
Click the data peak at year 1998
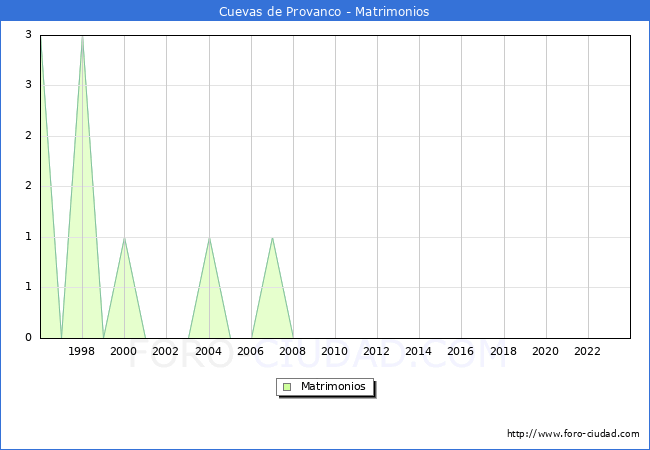pos(82,37)
